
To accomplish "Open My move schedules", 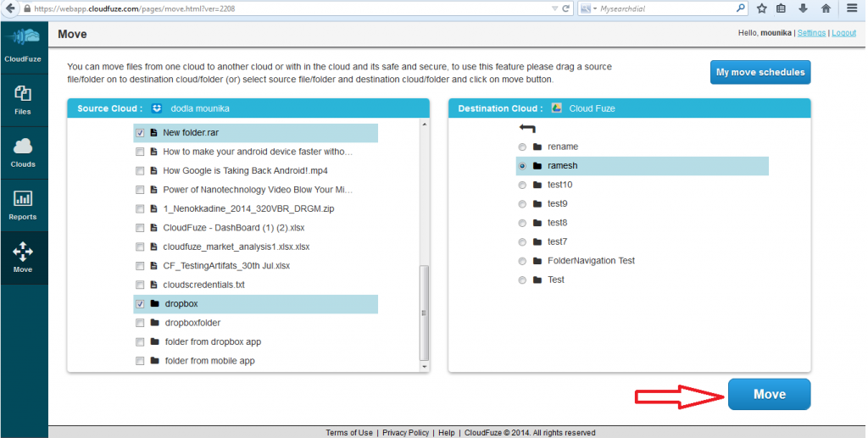I will coord(760,73).
